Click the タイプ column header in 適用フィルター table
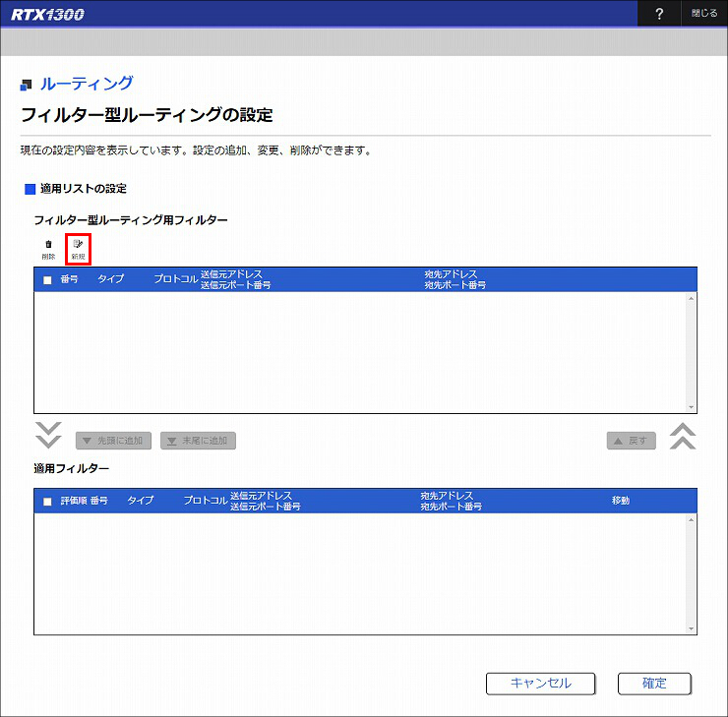728x717 pixels. click(141, 501)
